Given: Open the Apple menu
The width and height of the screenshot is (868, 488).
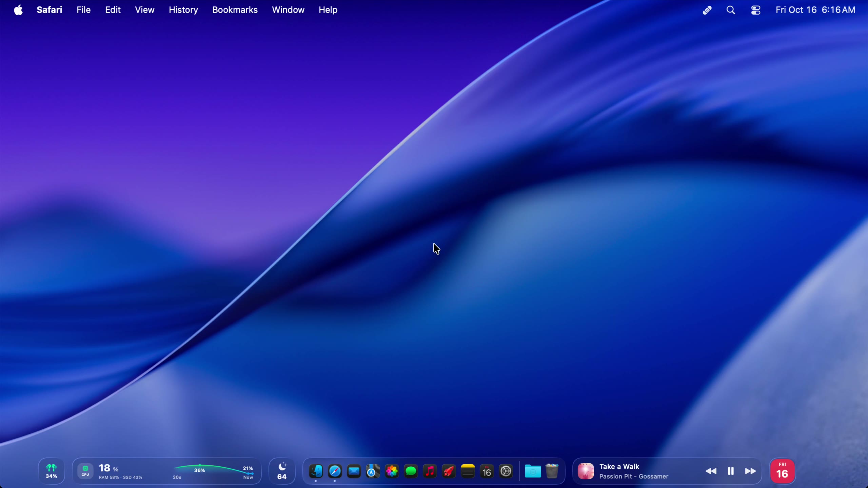Looking at the screenshot, I should click(x=18, y=10).
